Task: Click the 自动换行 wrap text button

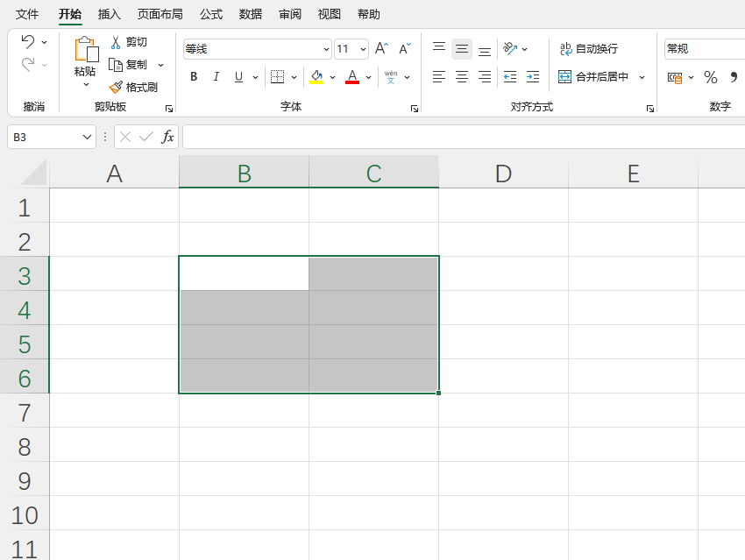Action: point(589,48)
